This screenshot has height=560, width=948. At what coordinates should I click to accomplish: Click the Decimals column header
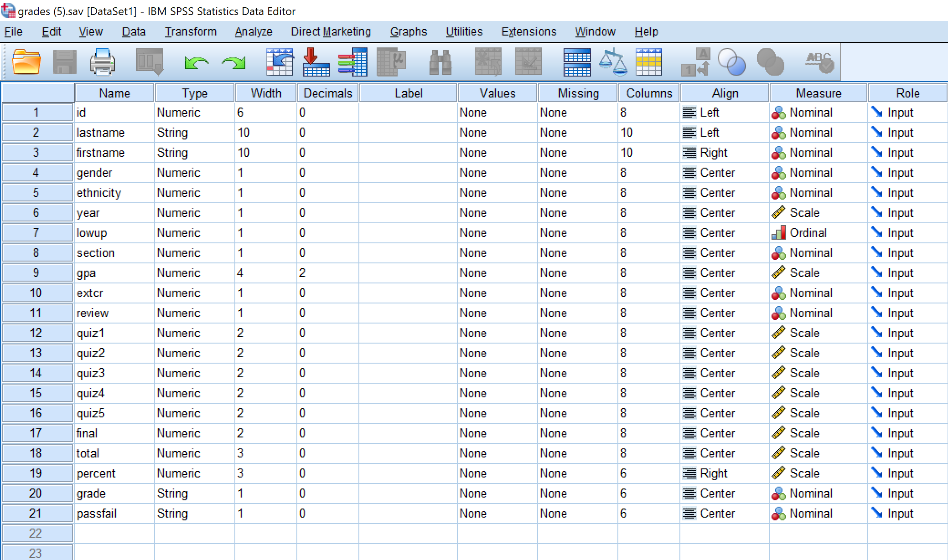(x=328, y=93)
